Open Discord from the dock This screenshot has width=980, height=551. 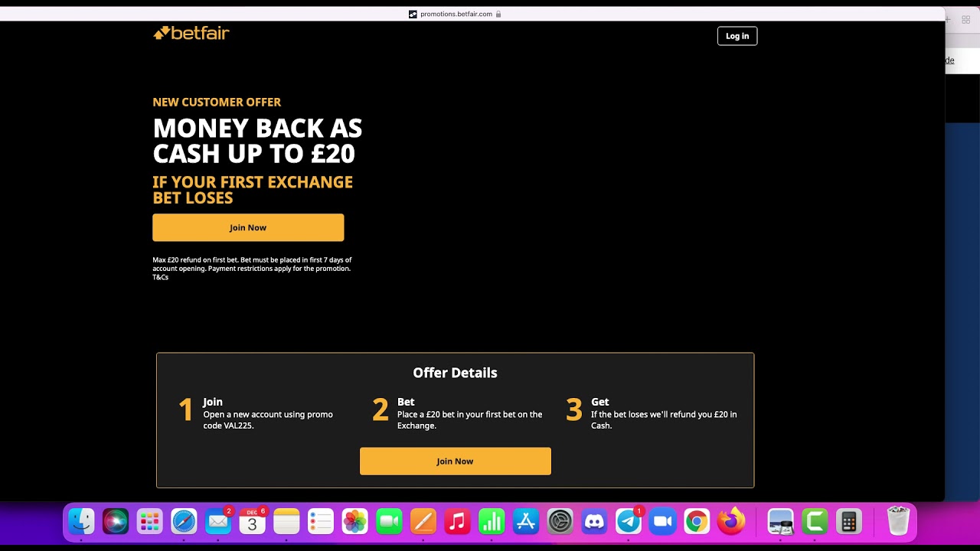(594, 522)
